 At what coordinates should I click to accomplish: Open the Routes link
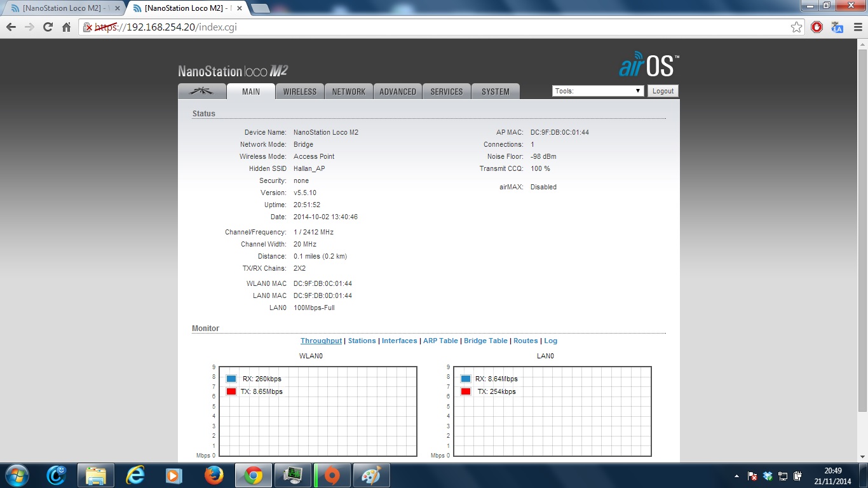click(x=526, y=341)
